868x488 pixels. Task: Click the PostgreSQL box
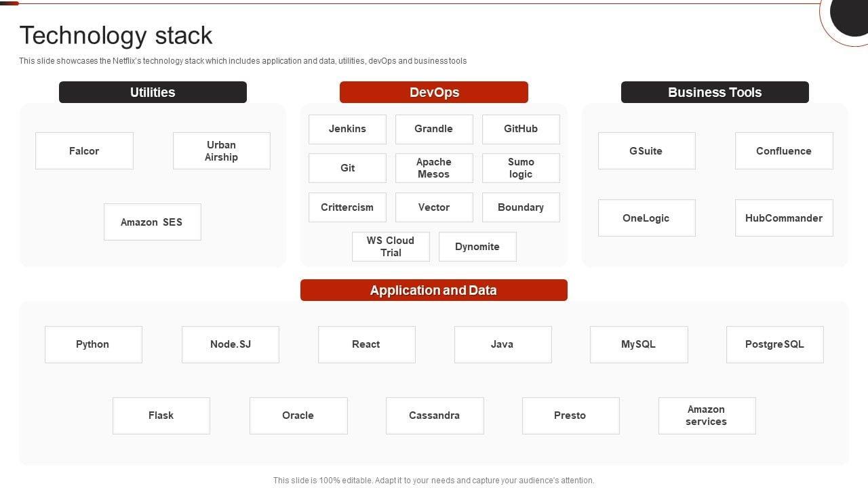(x=775, y=344)
